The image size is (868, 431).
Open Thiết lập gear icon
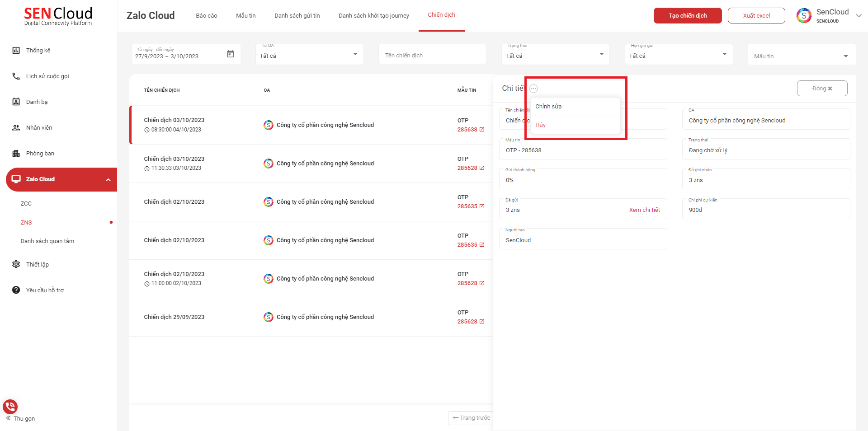[16, 264]
